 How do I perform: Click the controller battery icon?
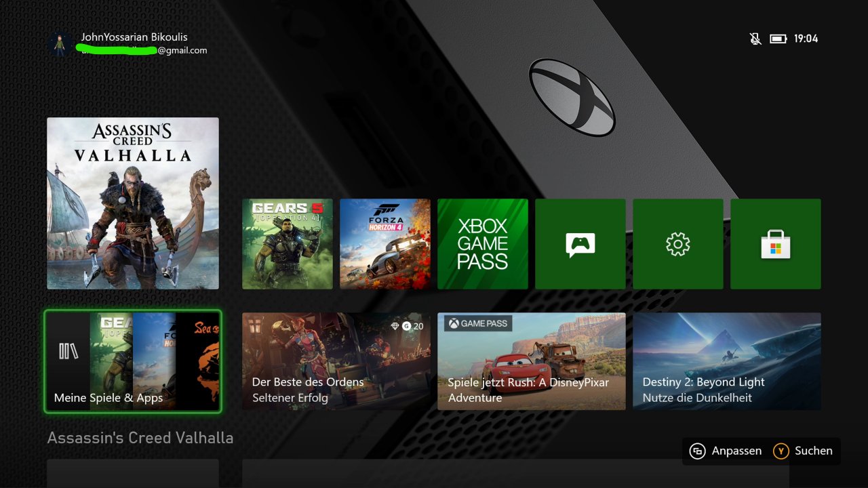(x=778, y=39)
